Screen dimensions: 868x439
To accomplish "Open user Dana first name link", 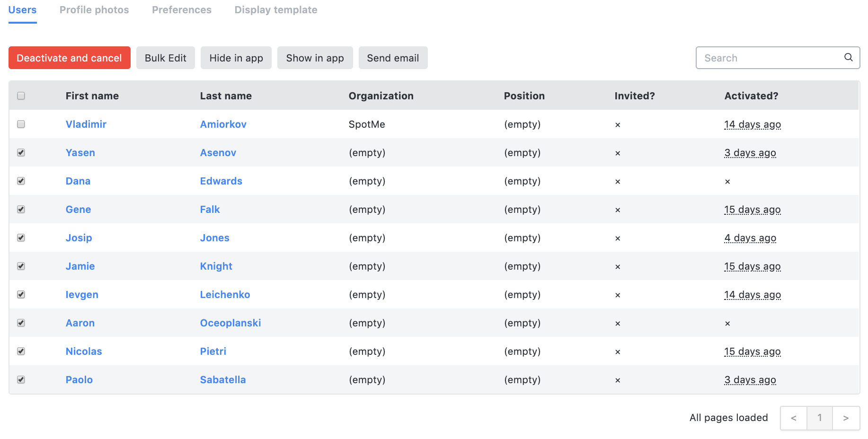I will [x=78, y=181].
